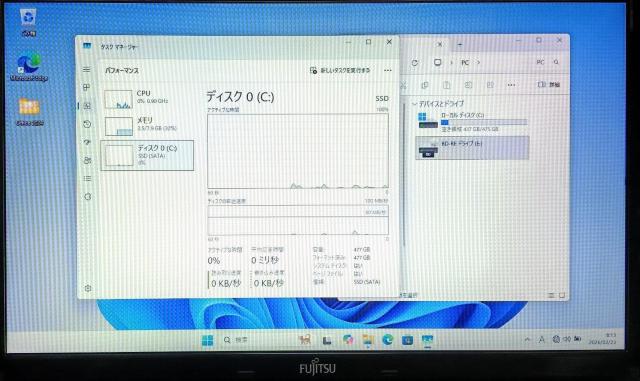Select the メモリ (memory) performance entry
The image size is (640, 381).
point(147,125)
